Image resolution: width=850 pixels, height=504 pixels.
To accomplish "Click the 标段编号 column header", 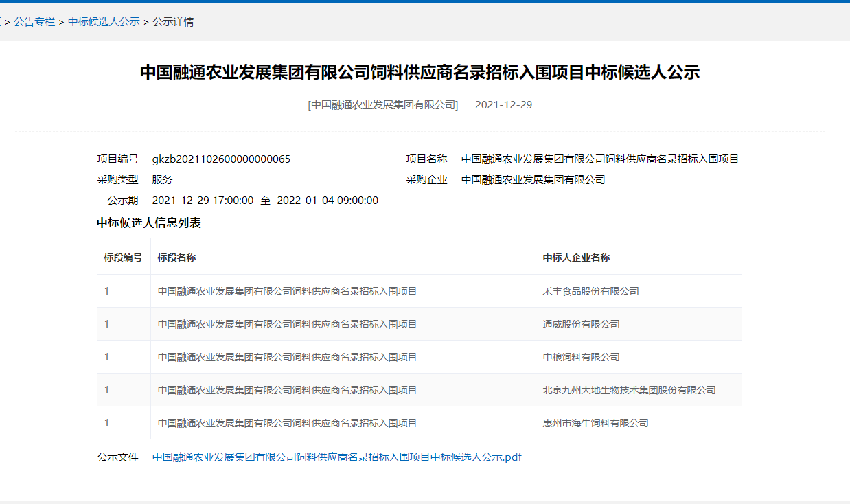I will point(124,257).
